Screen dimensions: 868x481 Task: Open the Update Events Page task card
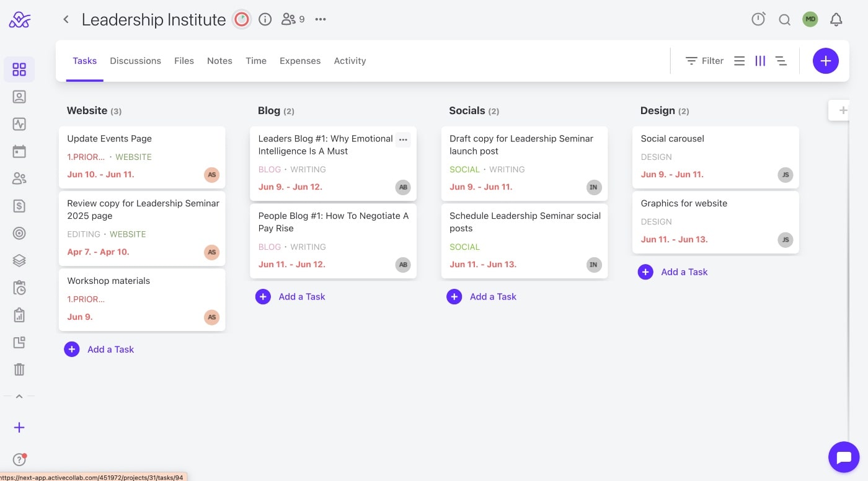coord(109,139)
